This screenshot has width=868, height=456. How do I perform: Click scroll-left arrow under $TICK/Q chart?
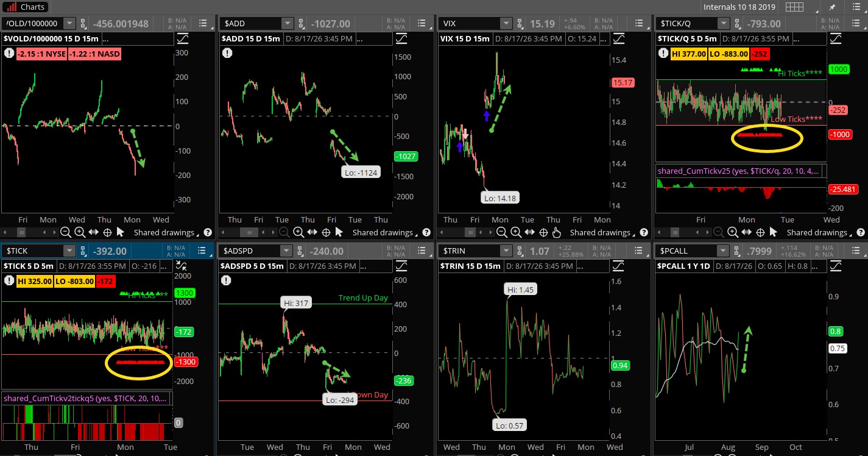pos(658,232)
